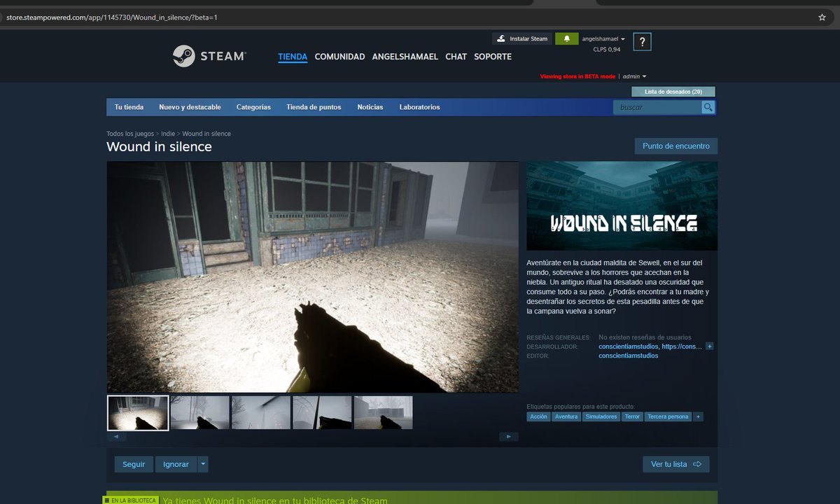Open the admin dropdown
Image resolution: width=840 pixels, height=504 pixels.
pos(635,76)
